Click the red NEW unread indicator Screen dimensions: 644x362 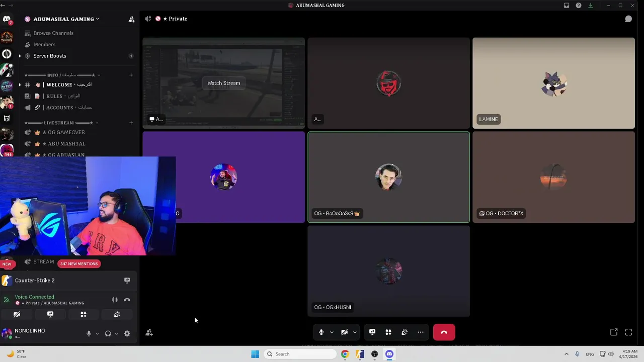7,263
